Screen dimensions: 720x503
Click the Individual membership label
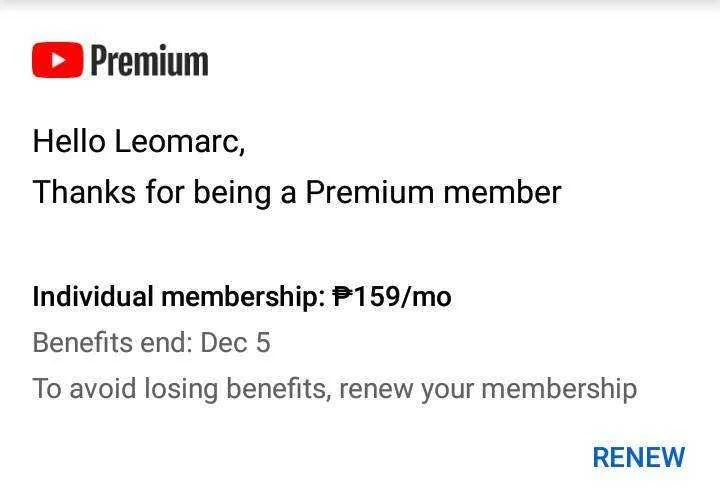pyautogui.click(x=179, y=296)
